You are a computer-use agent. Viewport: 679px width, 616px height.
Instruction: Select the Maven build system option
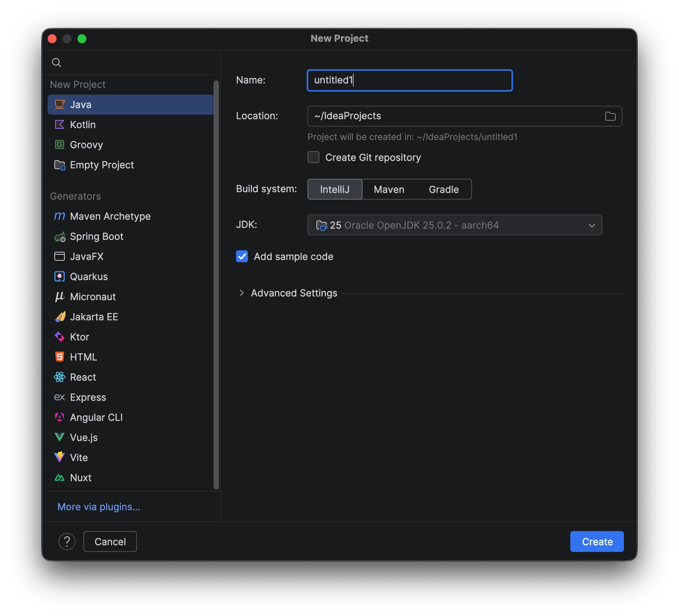389,189
